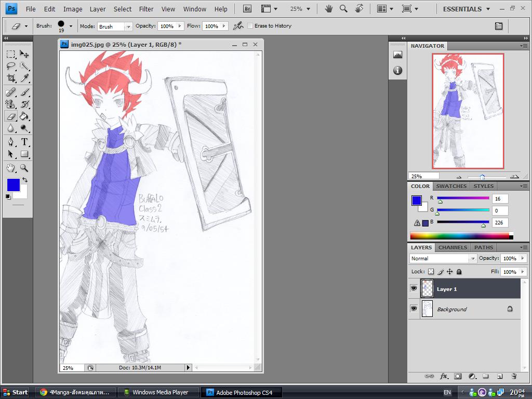
Task: Hide the Background layer eye
Action: 414,309
